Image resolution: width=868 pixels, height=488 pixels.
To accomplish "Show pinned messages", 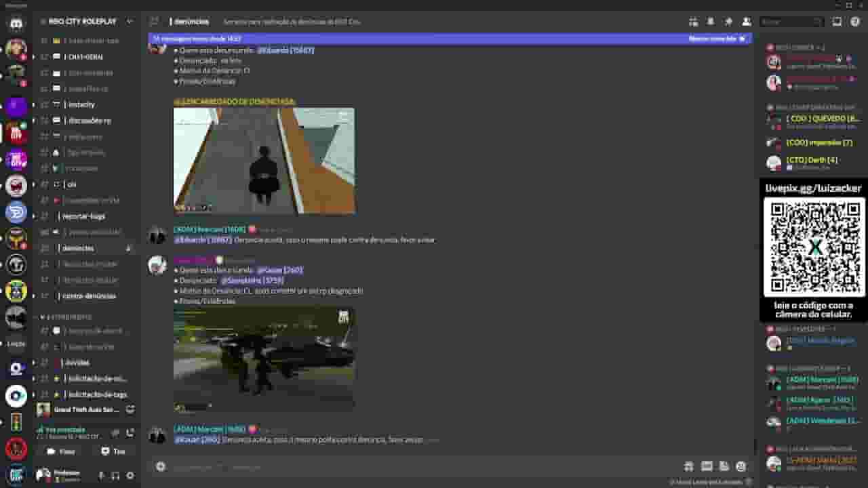I will [x=728, y=22].
